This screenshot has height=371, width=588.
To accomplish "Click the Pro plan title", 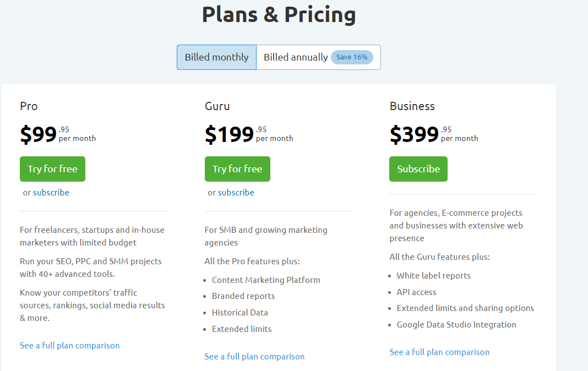I will tap(29, 106).
